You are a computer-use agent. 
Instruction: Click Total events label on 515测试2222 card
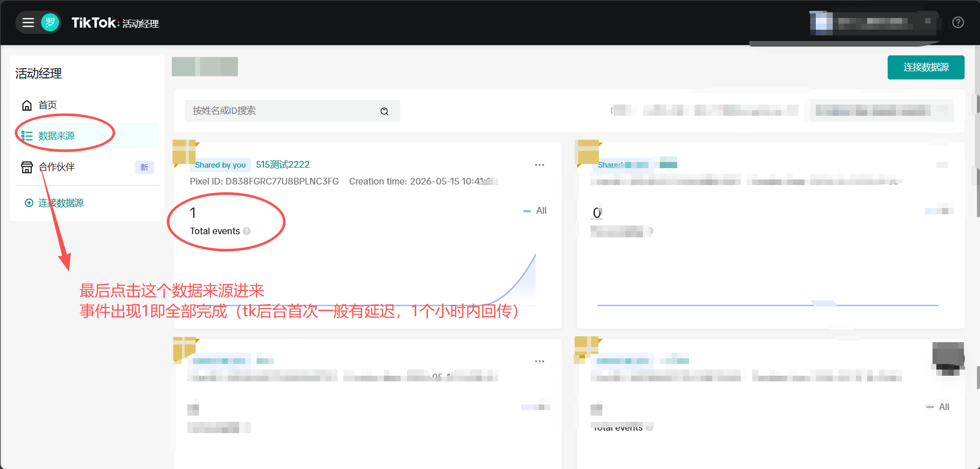215,231
